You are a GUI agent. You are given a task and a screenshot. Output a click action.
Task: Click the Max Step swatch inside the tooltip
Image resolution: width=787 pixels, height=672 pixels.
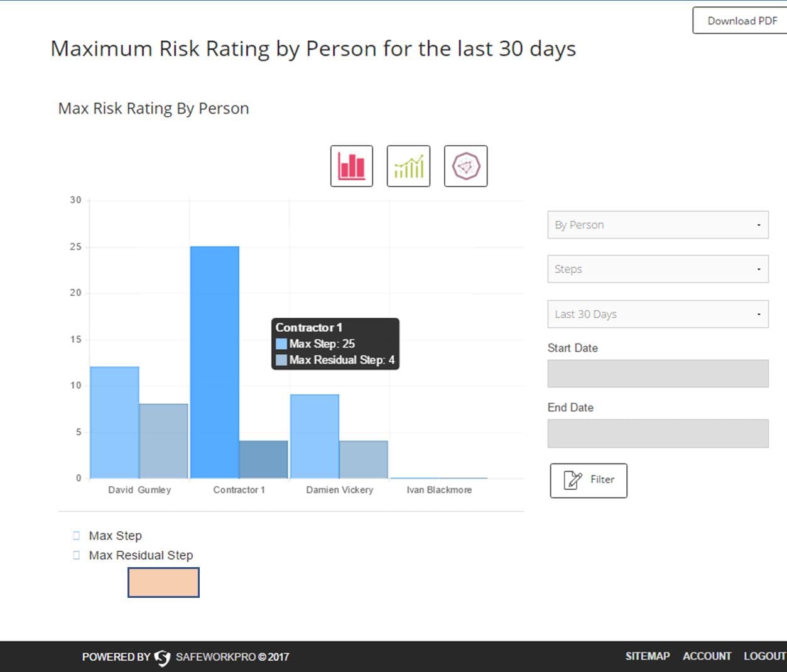281,344
